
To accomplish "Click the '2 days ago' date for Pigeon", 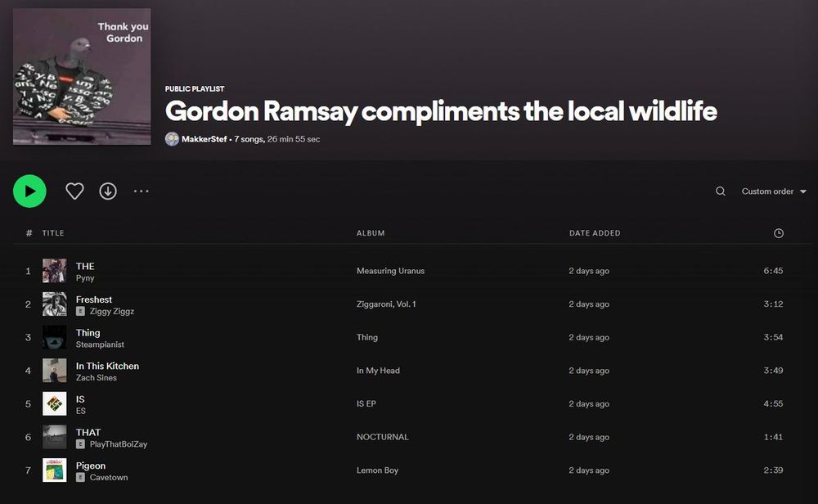I will pos(589,470).
